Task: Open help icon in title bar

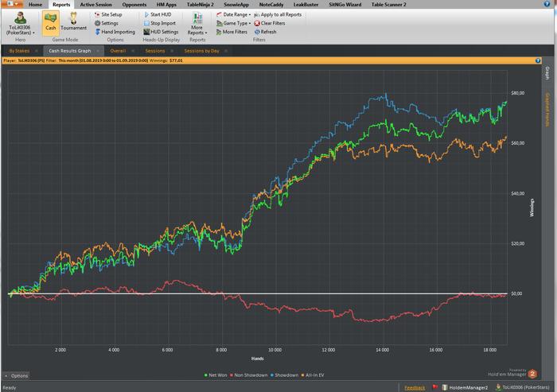Action: pos(547,4)
